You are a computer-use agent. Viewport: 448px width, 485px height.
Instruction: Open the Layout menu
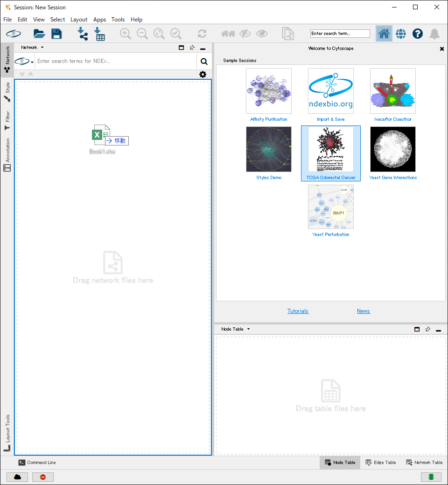pos(79,20)
